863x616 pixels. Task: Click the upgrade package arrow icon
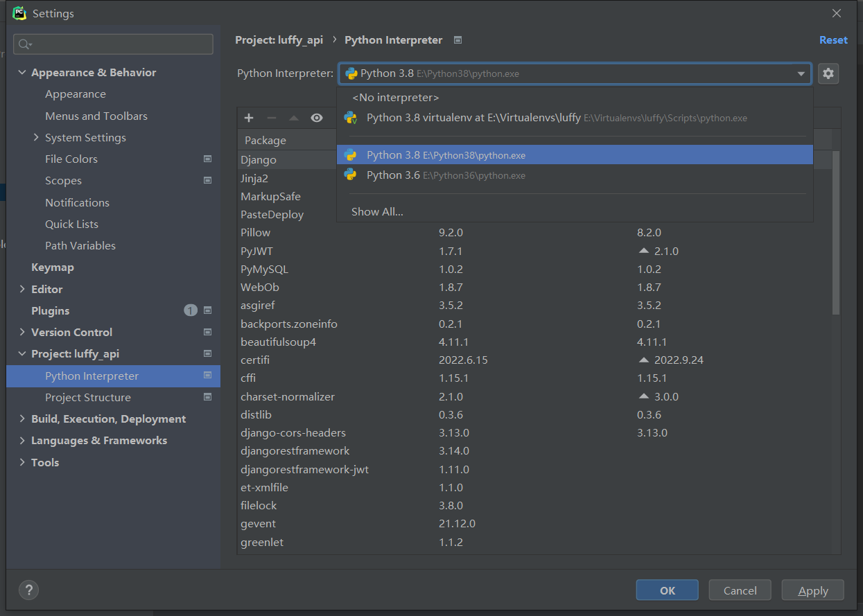coord(294,118)
